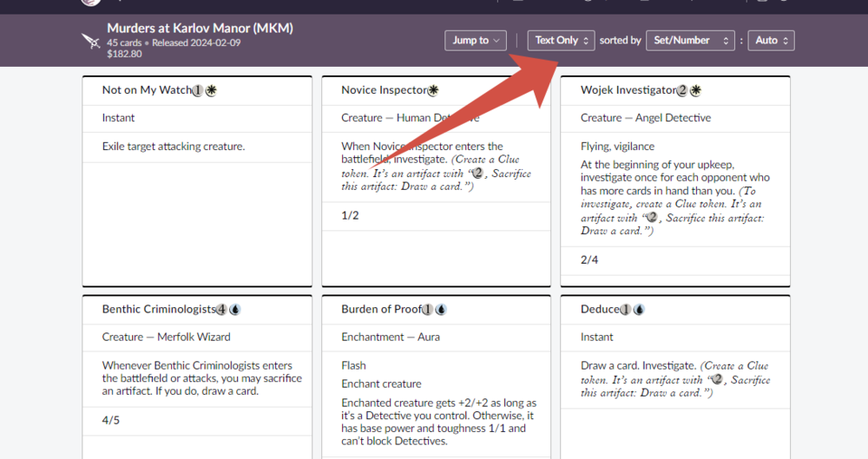The height and width of the screenshot is (459, 868).
Task: Click generic 1 mana symbol on Not on My Watch
Action: [198, 90]
